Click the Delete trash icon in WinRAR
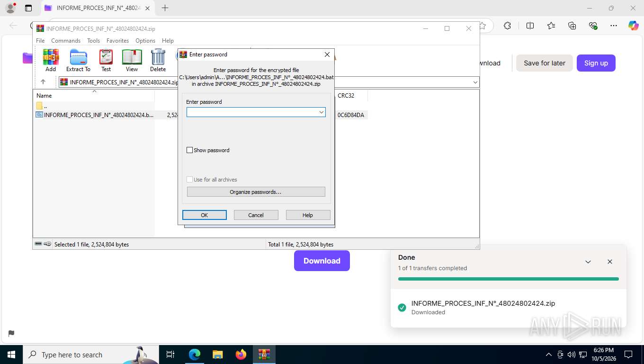Screen dimensions: 644x364 [x=158, y=60]
